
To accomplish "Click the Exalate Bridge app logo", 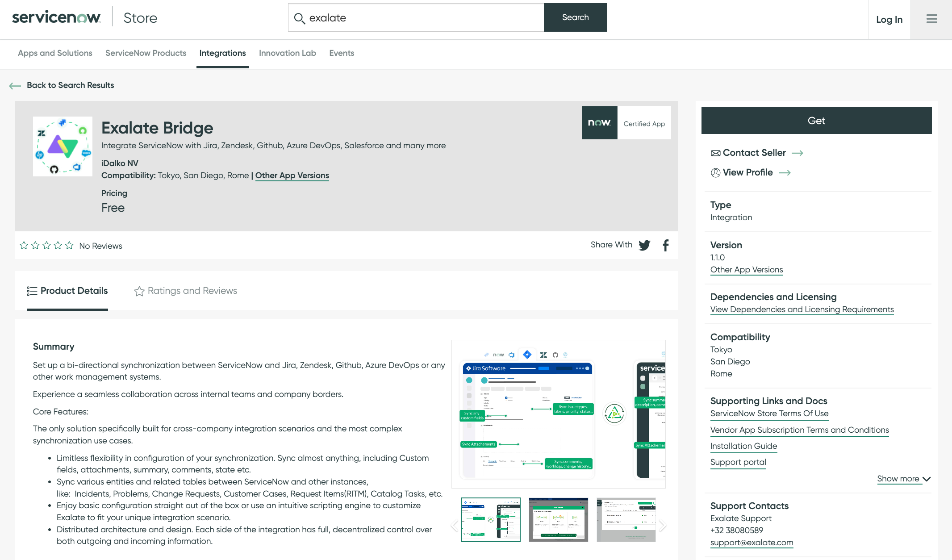I will pyautogui.click(x=63, y=146).
